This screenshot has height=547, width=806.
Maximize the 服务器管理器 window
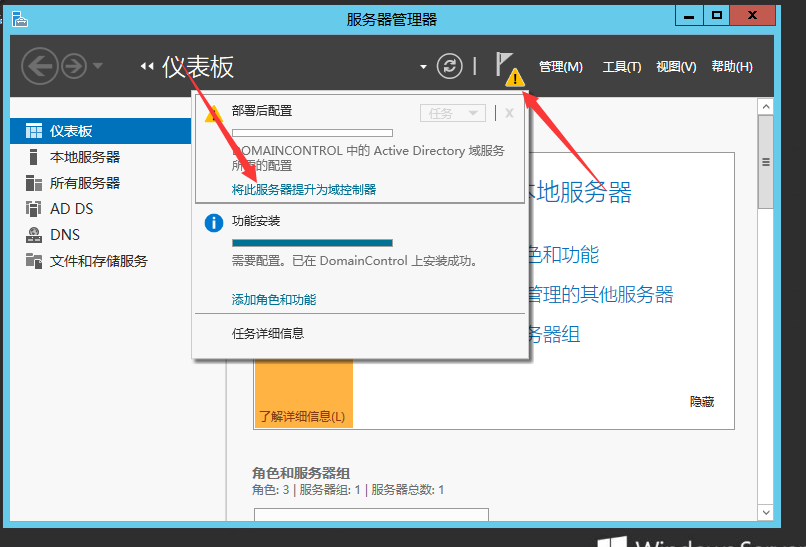717,16
